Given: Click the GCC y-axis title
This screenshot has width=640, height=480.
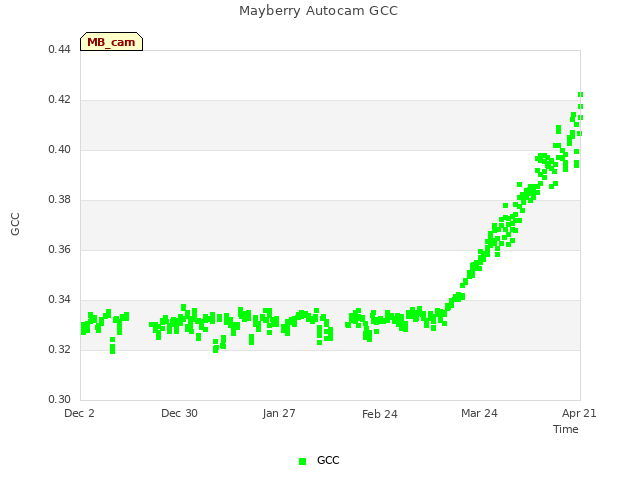Looking at the screenshot, I should [15, 224].
